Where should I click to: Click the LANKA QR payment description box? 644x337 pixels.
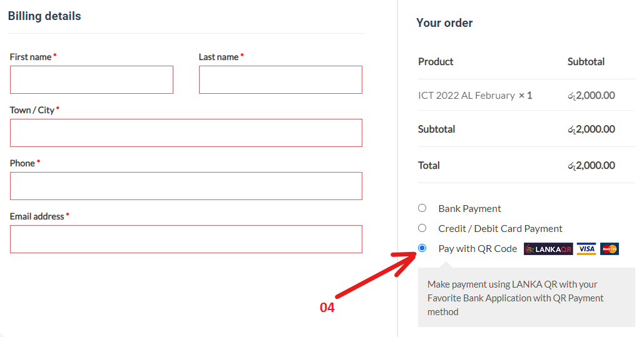(526, 298)
